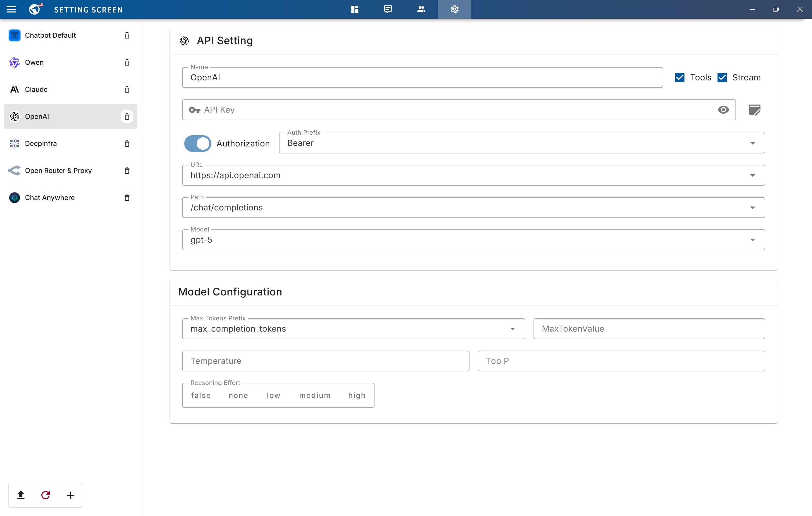
Task: Open the Max Tokens Prefix dropdown
Action: click(x=512, y=329)
